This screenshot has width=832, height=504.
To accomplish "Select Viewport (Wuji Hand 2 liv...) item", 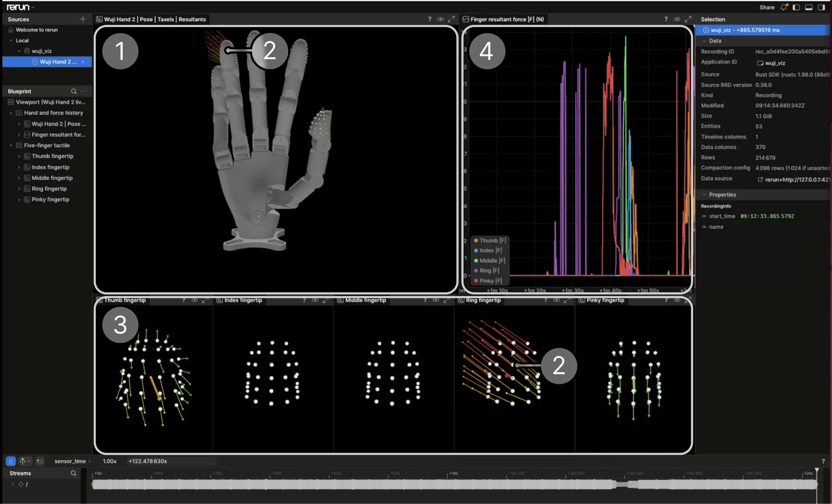I will 47,102.
